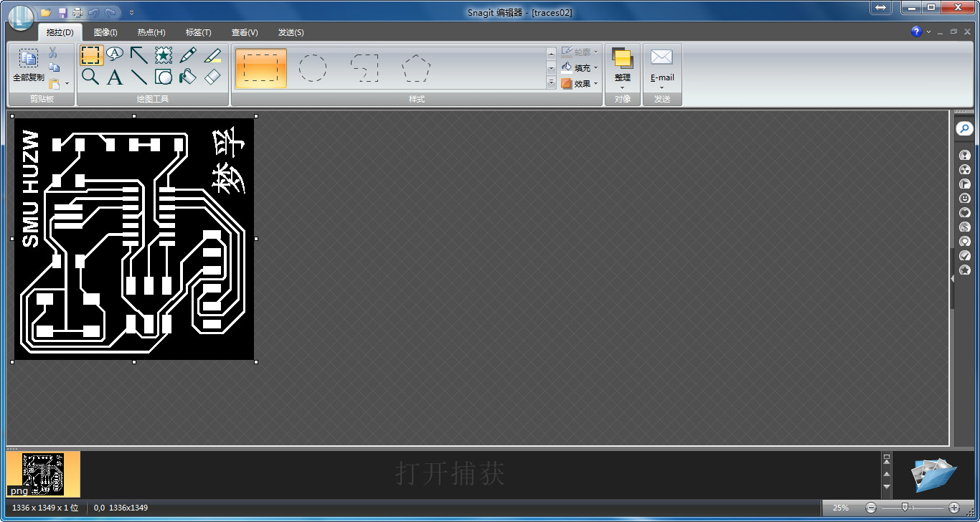This screenshot has width=980, height=522.
Task: Expand the quick access toolbar customize arrow
Action: [131, 13]
